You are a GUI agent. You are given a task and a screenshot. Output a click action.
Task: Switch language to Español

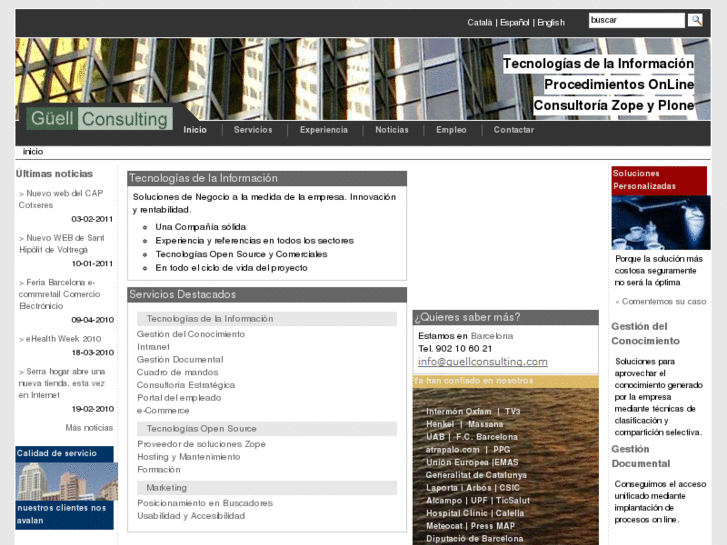click(514, 22)
